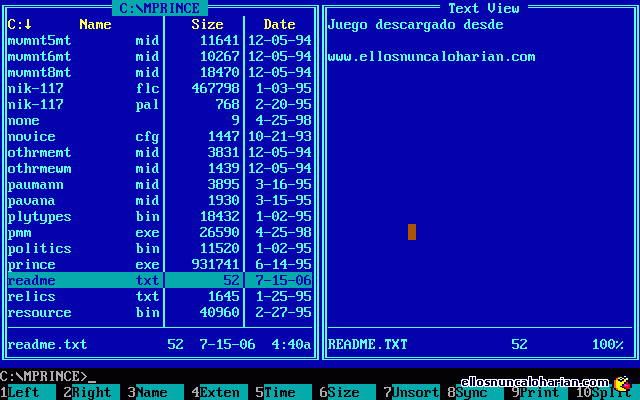
Task: Select file plytypes bin
Action: pos(160,216)
